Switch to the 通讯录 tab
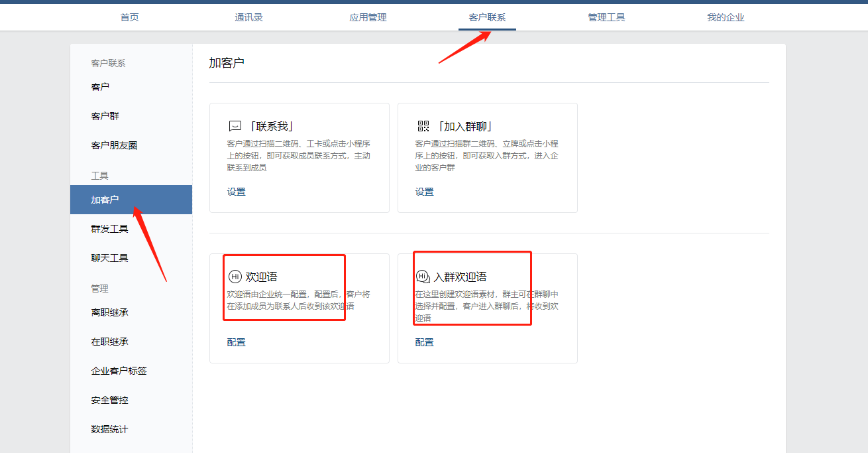 (248, 17)
